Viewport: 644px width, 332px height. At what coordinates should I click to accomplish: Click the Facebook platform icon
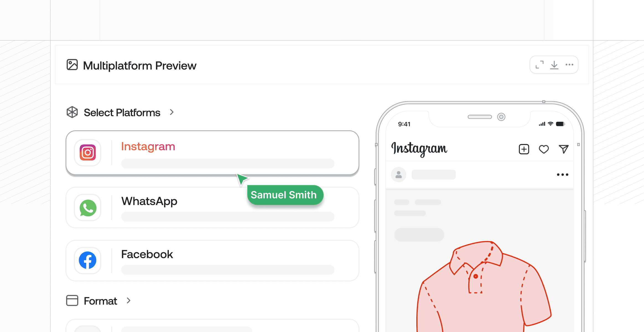(88, 260)
